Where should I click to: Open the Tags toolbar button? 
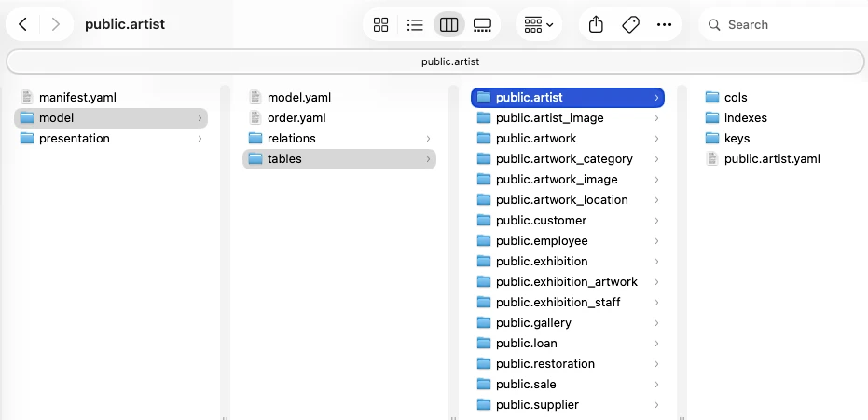tap(630, 24)
